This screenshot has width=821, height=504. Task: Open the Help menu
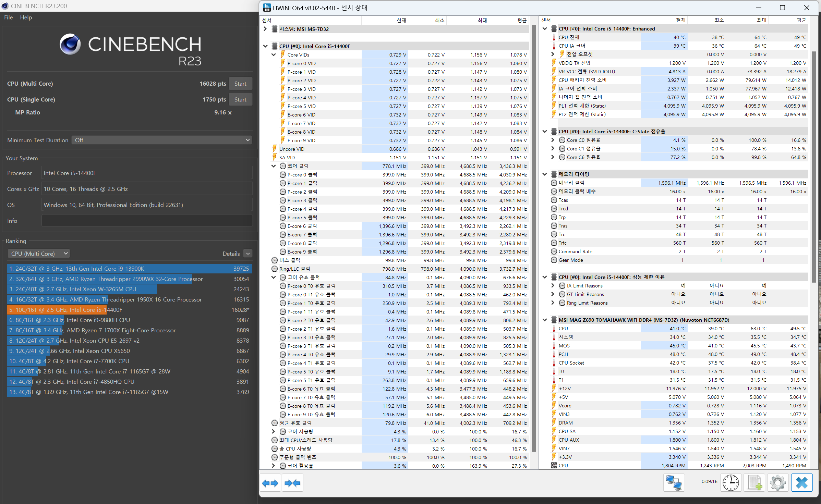26,17
